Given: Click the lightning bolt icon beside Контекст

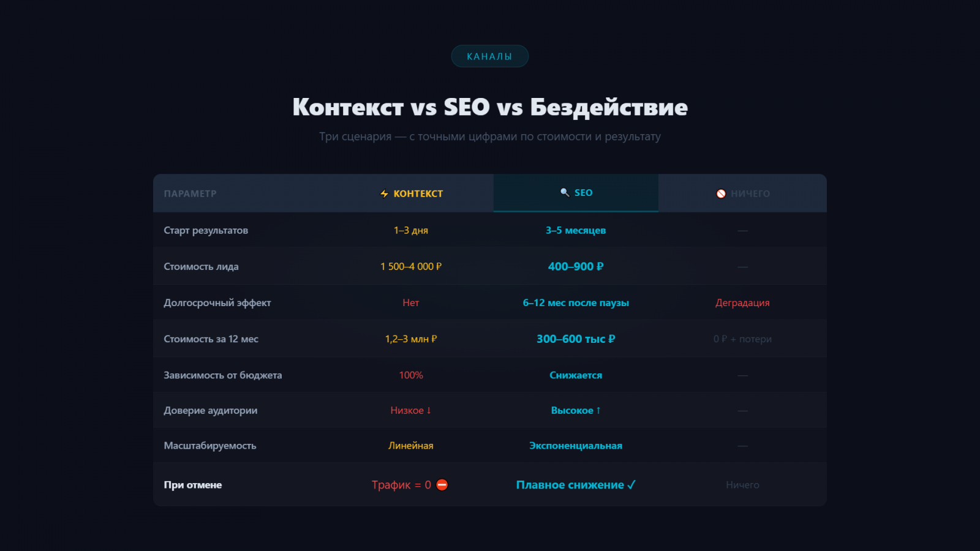Looking at the screenshot, I should point(384,194).
